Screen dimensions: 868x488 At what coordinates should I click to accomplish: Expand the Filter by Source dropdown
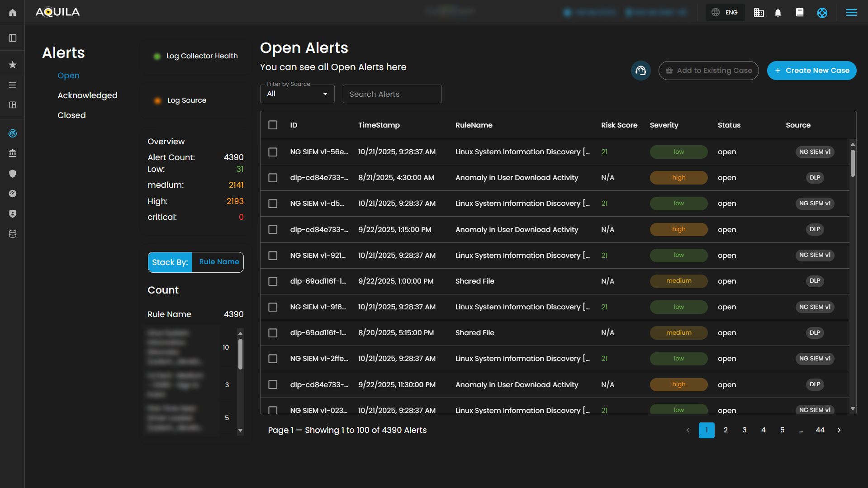click(297, 94)
